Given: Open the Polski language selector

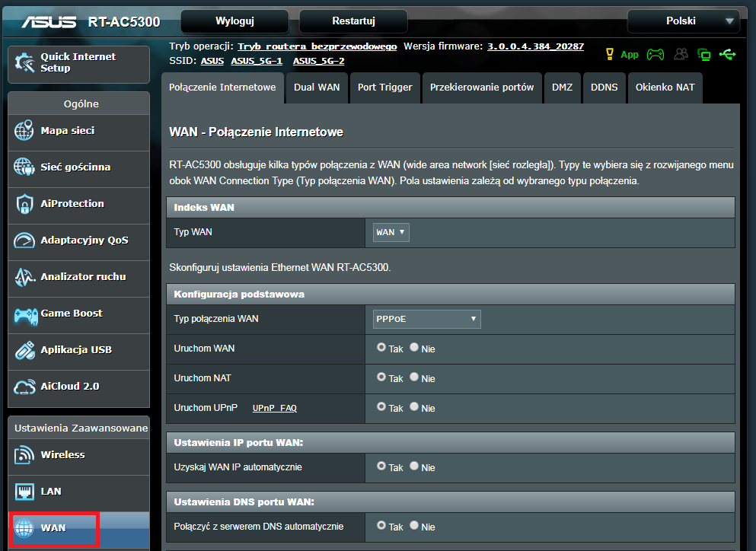Looking at the screenshot, I should point(683,21).
